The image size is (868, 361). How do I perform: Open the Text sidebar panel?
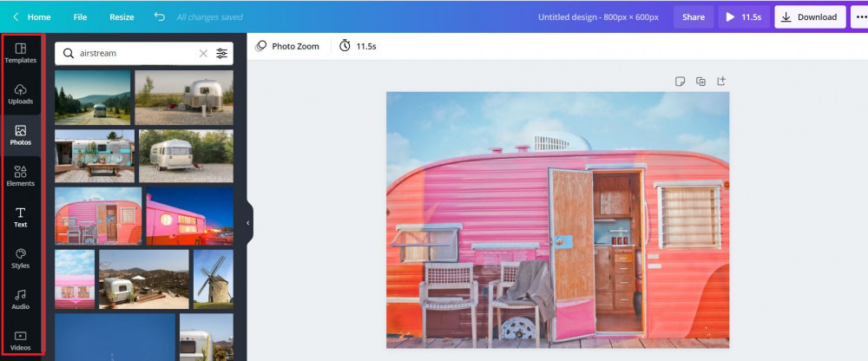21,218
